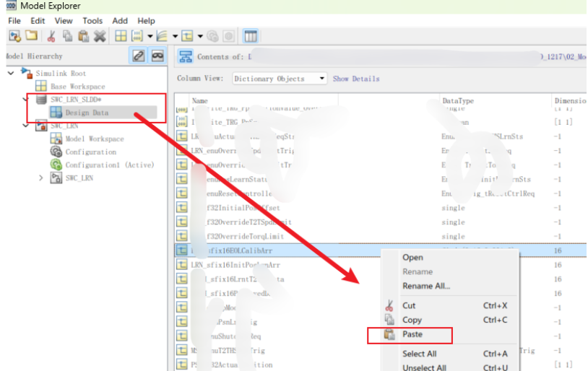Select the Configuration tree item
This screenshot has height=371, width=588.
(x=91, y=152)
